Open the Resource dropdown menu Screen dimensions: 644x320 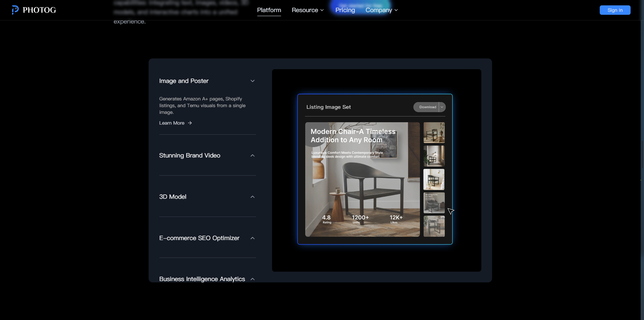307,10
